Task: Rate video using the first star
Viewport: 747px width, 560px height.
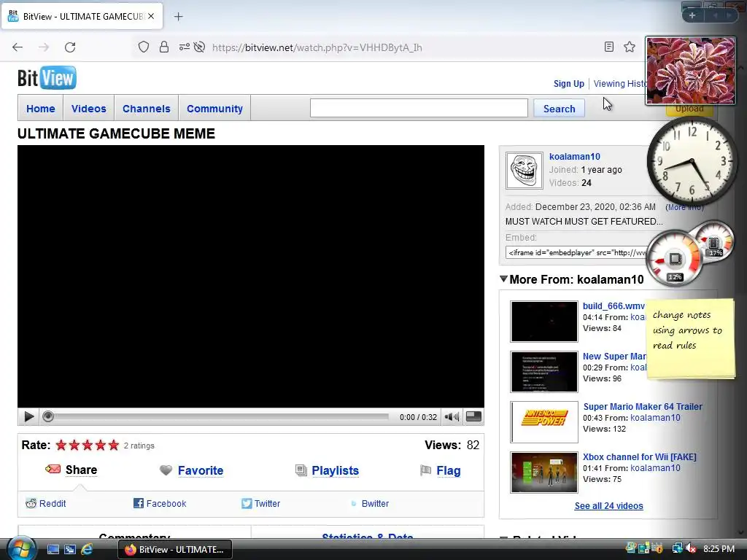Action: click(61, 446)
